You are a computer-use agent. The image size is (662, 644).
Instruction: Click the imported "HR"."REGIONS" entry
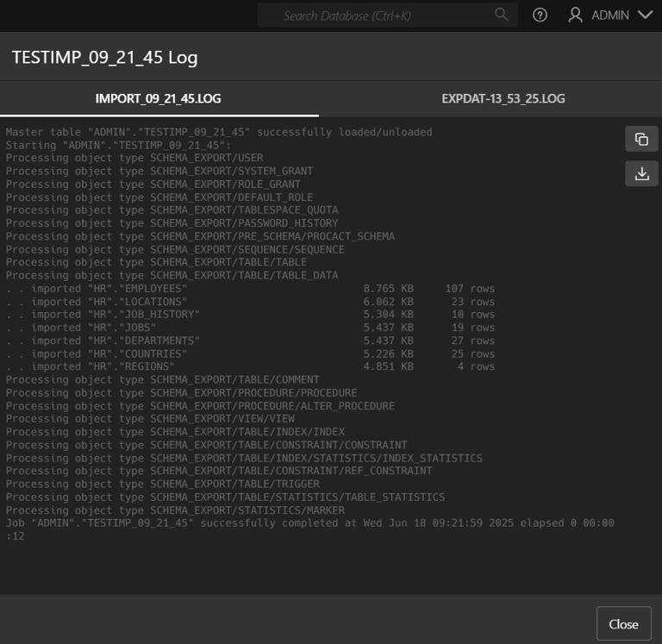250,366
